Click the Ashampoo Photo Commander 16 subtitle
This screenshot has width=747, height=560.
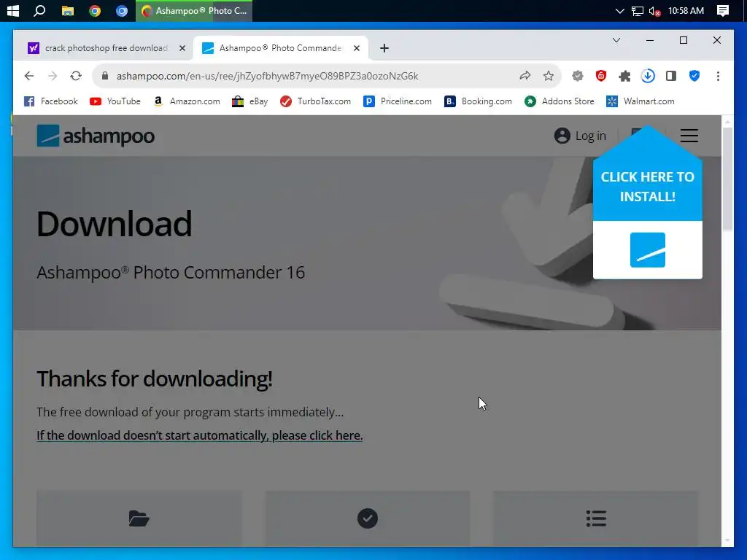[171, 273]
